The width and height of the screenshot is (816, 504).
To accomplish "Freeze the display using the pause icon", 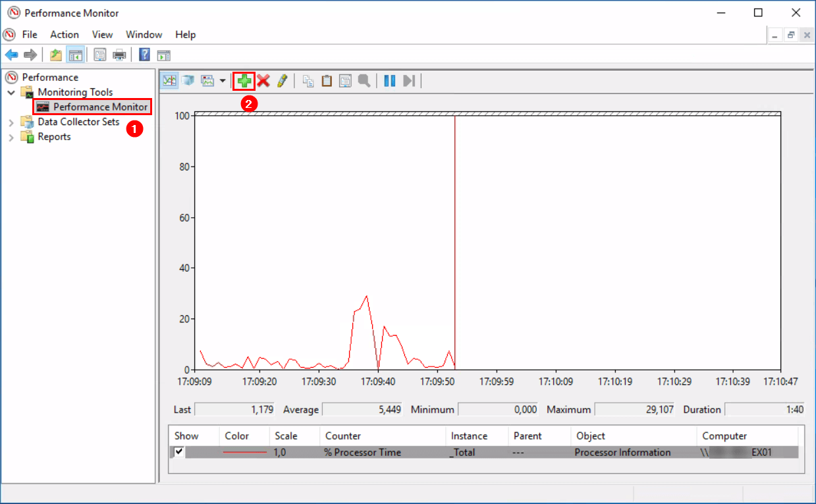I will click(x=389, y=80).
